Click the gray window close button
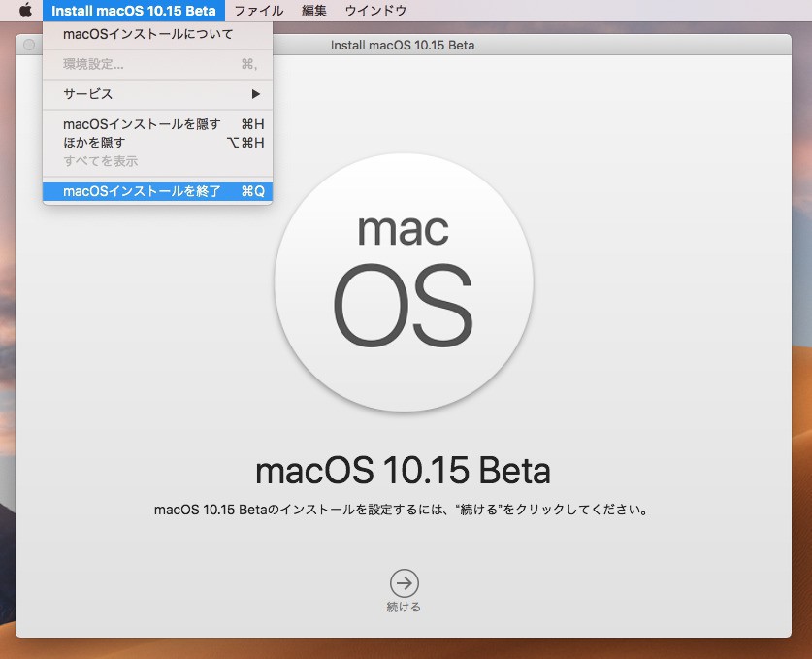 click(x=29, y=45)
